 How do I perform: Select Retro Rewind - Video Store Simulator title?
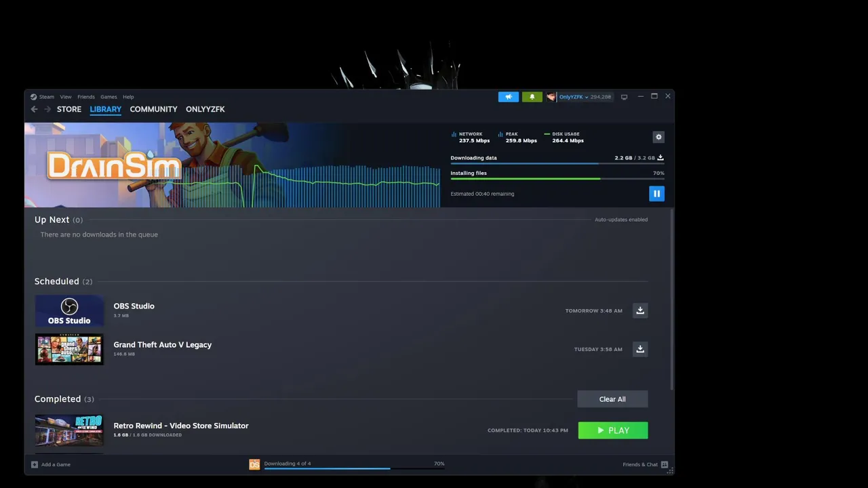point(181,426)
